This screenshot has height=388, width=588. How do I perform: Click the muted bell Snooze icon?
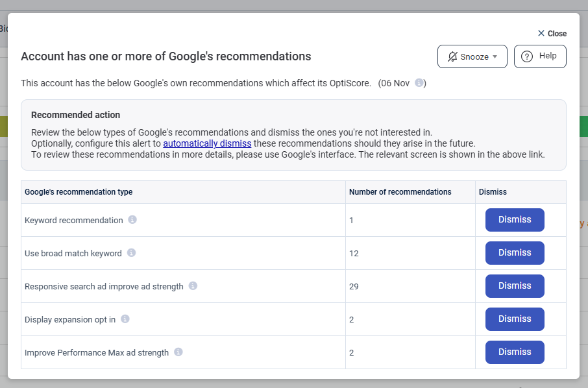coord(452,57)
